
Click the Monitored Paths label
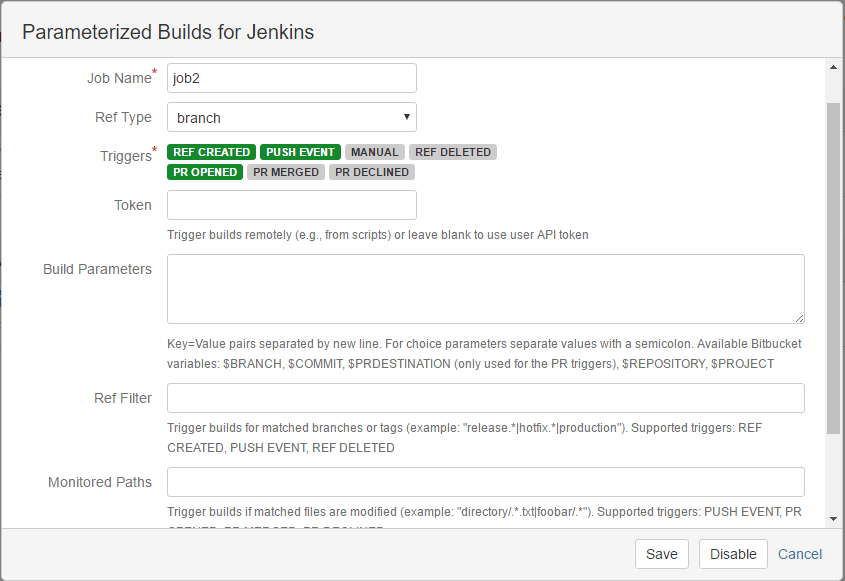pos(100,482)
